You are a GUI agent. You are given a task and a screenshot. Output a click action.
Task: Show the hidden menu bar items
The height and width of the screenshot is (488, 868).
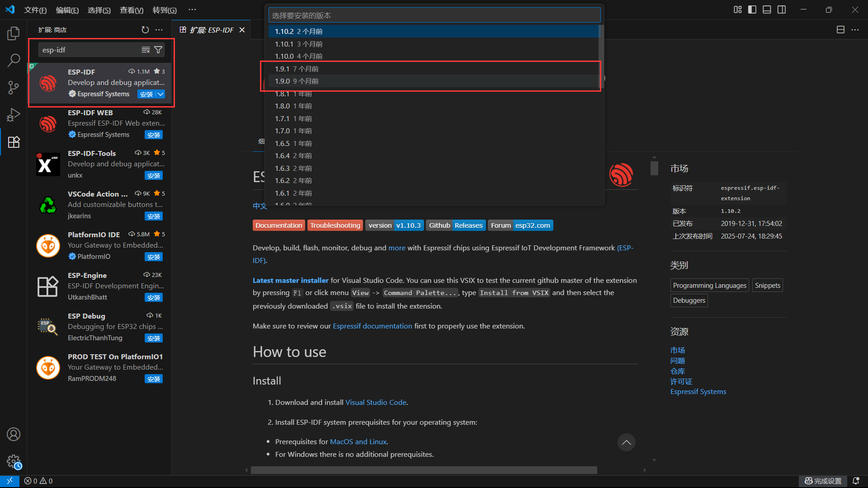coord(192,9)
